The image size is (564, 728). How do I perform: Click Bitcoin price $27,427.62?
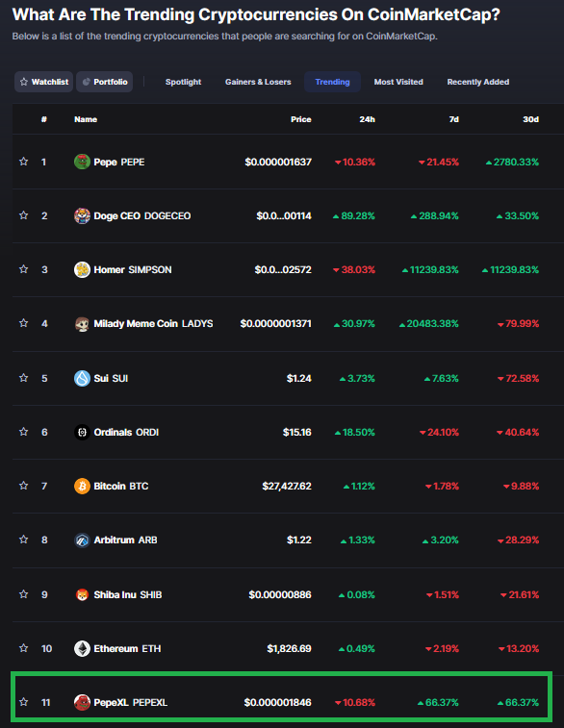(x=287, y=486)
